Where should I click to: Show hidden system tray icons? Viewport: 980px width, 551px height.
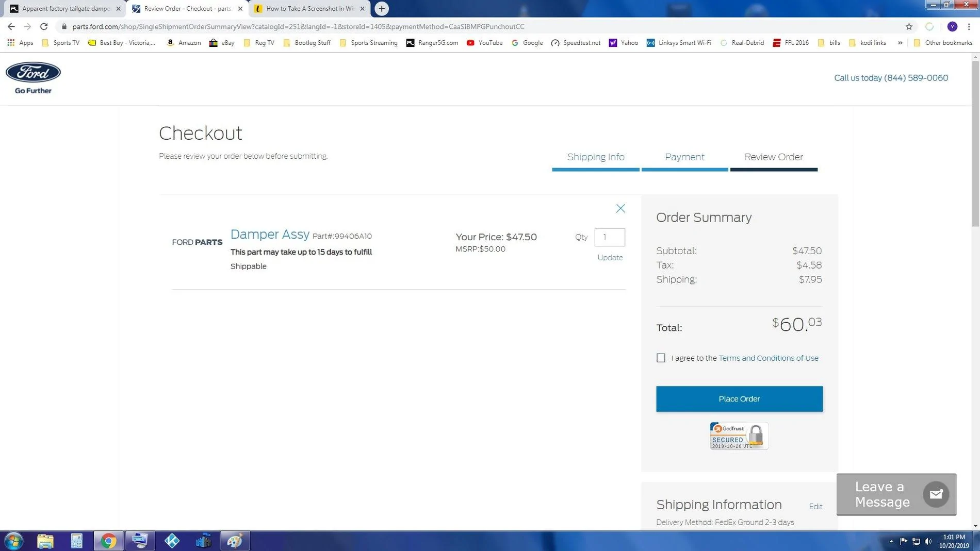(x=891, y=541)
